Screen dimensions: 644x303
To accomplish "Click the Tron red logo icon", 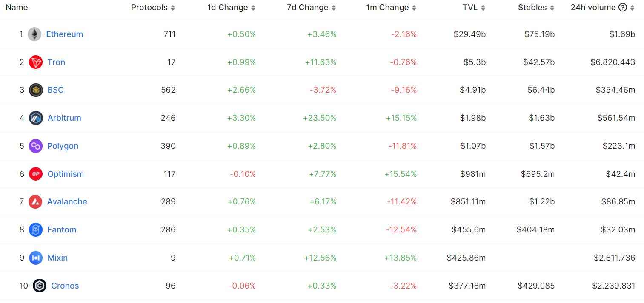I will pyautogui.click(x=36, y=62).
